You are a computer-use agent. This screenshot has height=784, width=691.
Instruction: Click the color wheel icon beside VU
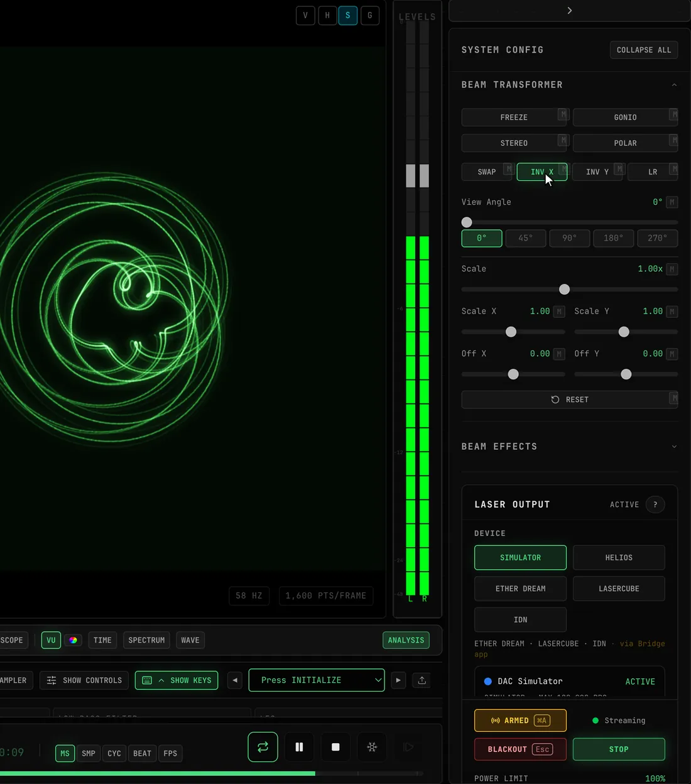tap(73, 640)
